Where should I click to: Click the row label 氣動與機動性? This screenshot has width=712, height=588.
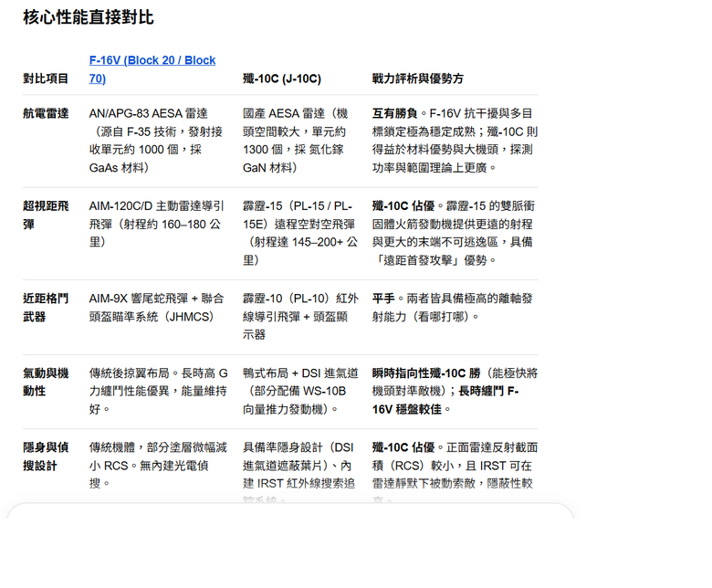(x=46, y=382)
